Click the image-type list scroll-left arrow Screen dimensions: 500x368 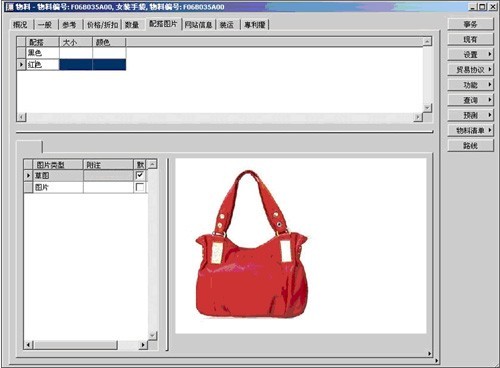(x=28, y=345)
